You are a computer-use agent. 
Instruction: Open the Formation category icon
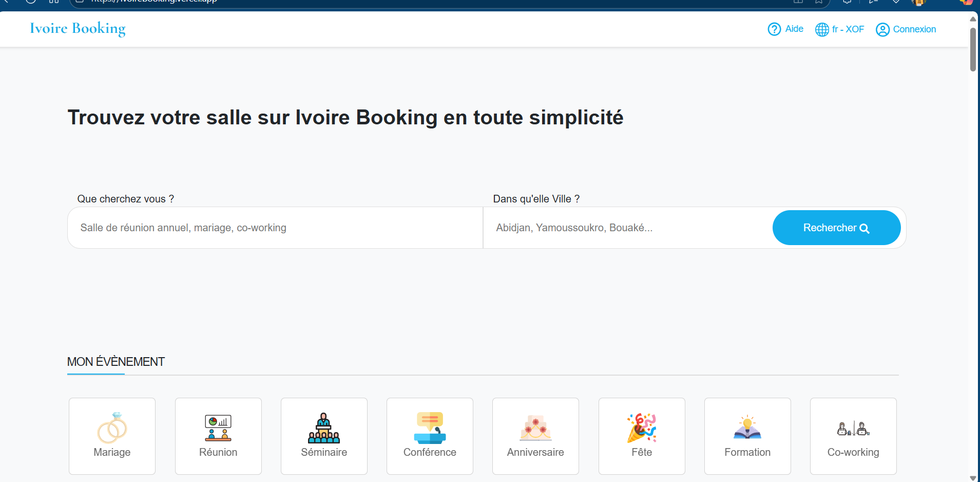pyautogui.click(x=747, y=428)
